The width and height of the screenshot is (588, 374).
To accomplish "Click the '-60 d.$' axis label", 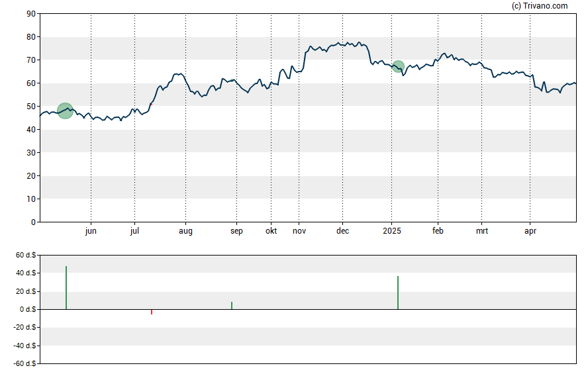I will coord(24,363).
